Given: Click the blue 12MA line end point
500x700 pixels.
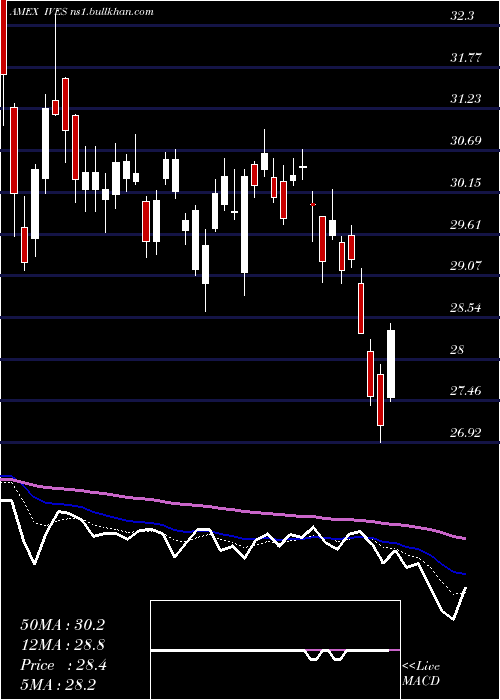Looking at the screenshot, I should [465, 574].
